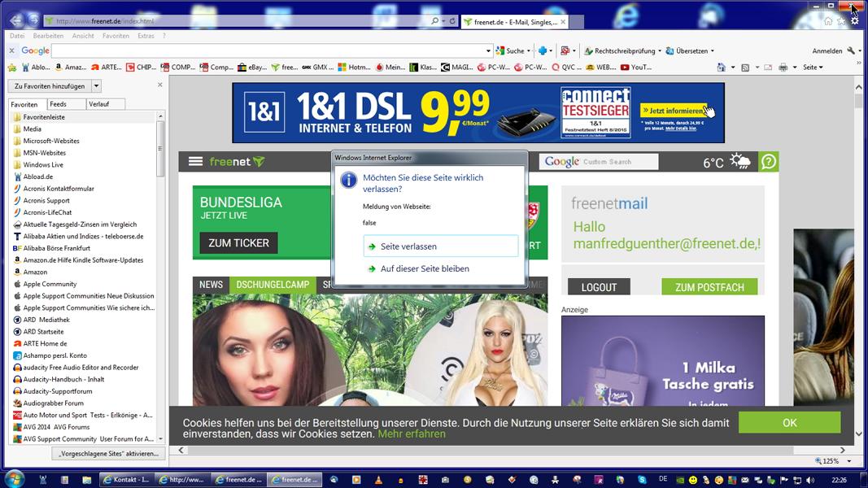Accept cookies with the OK button
Image resolution: width=868 pixels, height=488 pixels.
click(x=789, y=423)
